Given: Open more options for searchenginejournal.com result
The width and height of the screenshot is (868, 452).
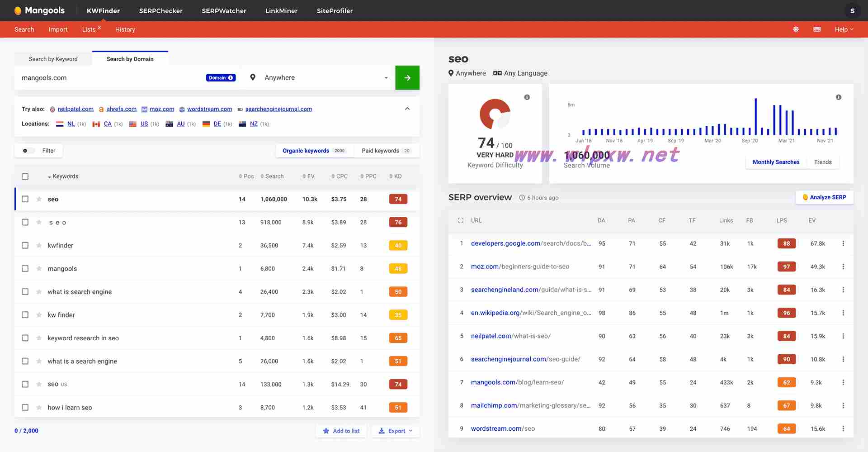Looking at the screenshot, I should point(843,359).
